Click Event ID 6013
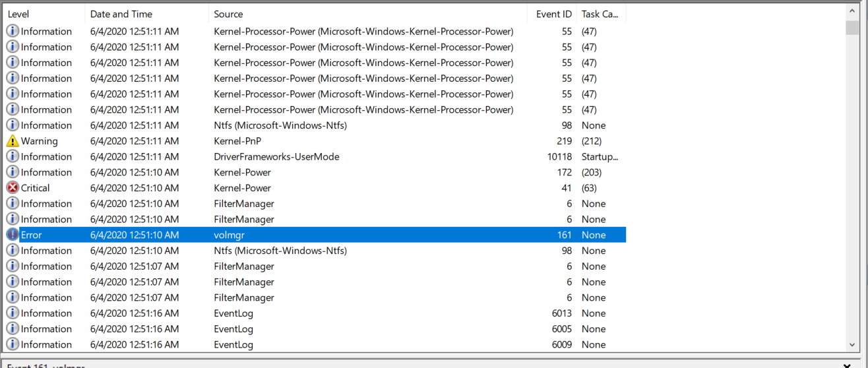Viewport: 868px width, 368px height. (561, 313)
